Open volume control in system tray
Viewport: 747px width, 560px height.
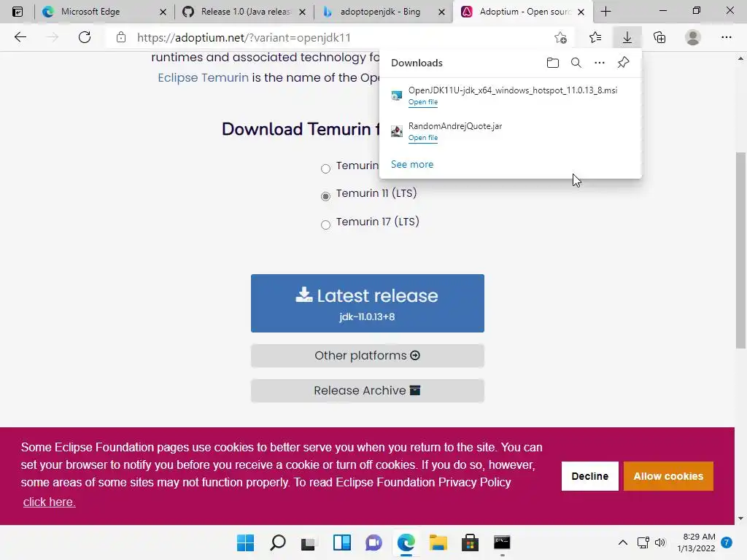point(659,542)
